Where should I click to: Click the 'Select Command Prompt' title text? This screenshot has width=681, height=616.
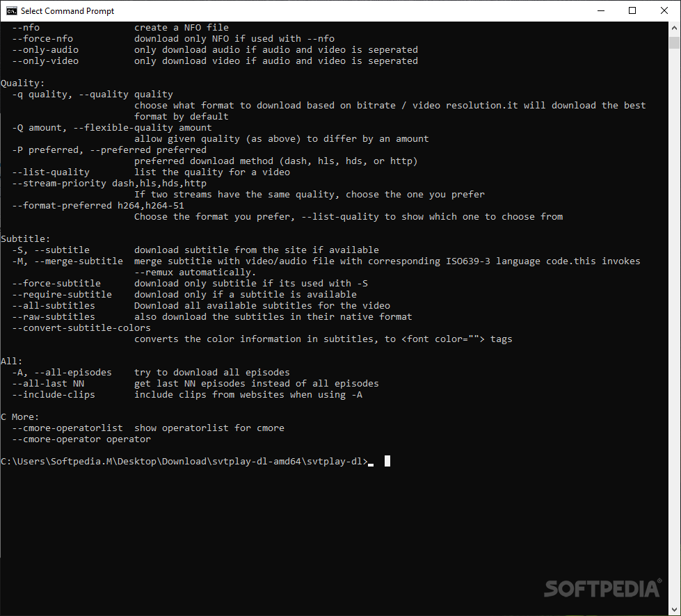tap(67, 11)
